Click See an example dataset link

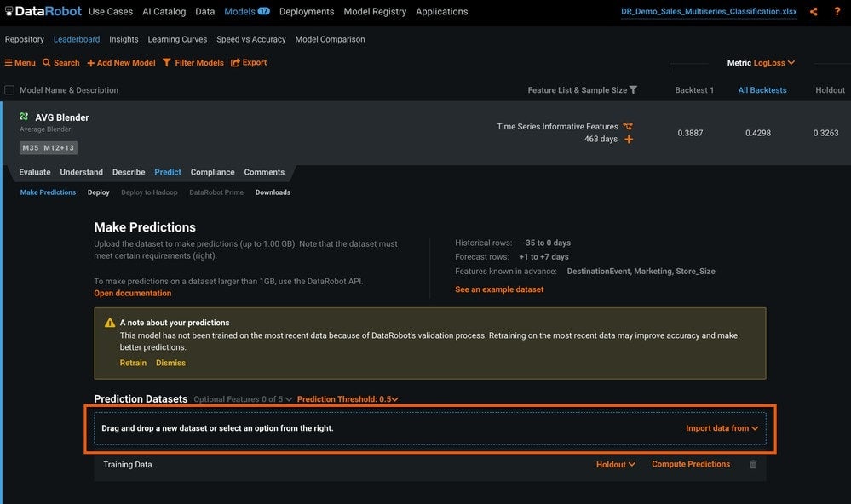click(x=499, y=289)
